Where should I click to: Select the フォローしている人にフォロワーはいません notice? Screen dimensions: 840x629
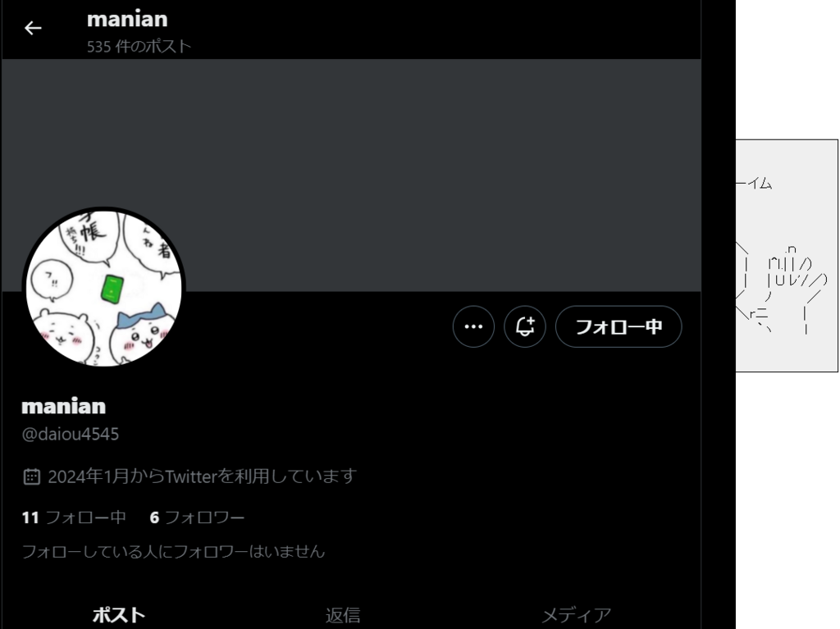[x=174, y=551]
